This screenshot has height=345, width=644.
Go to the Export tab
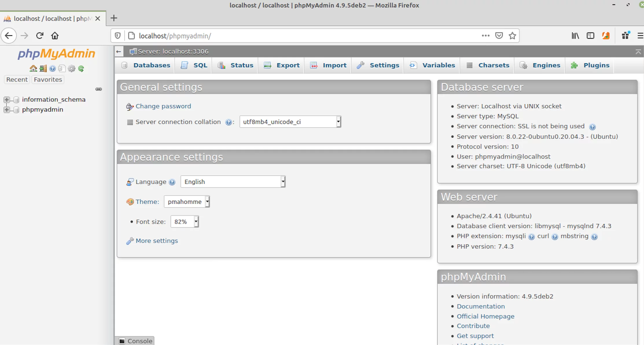pyautogui.click(x=282, y=65)
